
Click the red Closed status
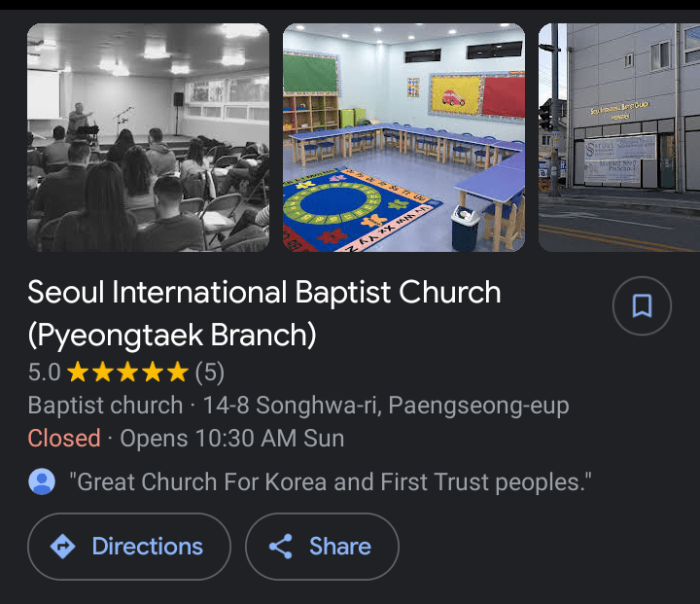[x=64, y=438]
